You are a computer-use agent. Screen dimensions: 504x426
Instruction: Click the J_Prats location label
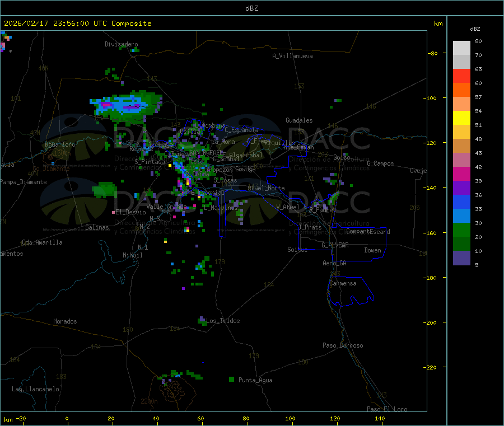(x=310, y=227)
